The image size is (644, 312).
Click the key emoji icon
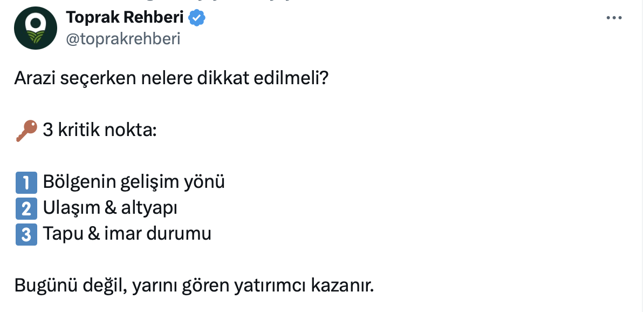click(x=26, y=131)
